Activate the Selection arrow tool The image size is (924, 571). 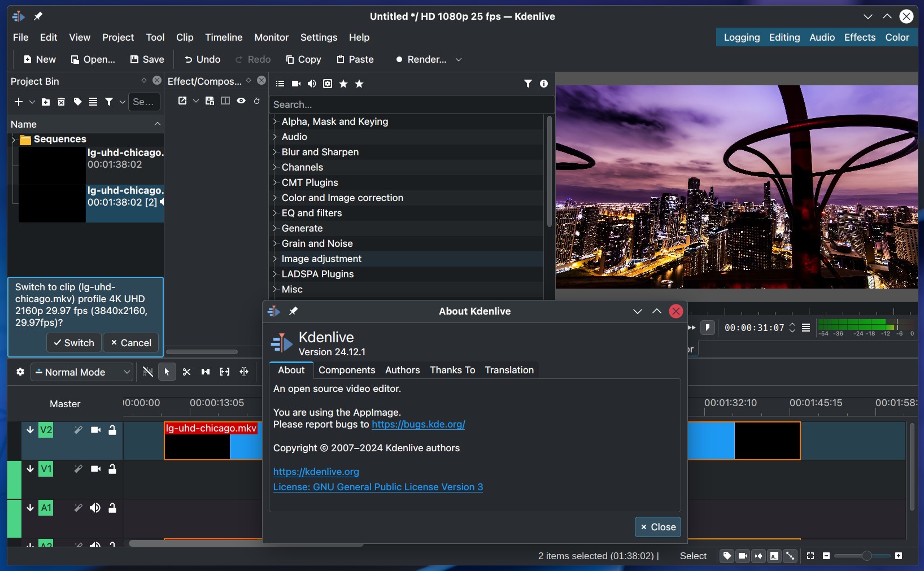tap(167, 372)
